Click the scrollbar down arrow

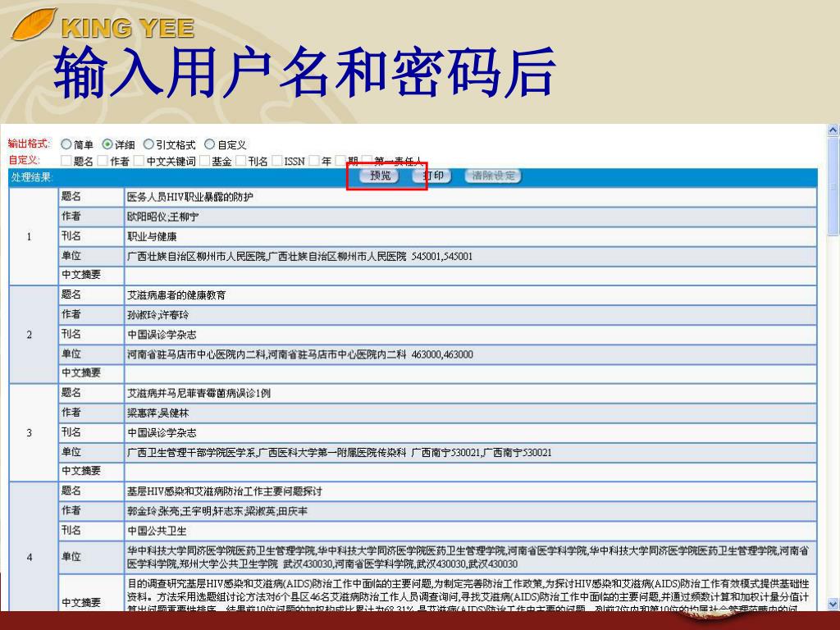pyautogui.click(x=833, y=604)
